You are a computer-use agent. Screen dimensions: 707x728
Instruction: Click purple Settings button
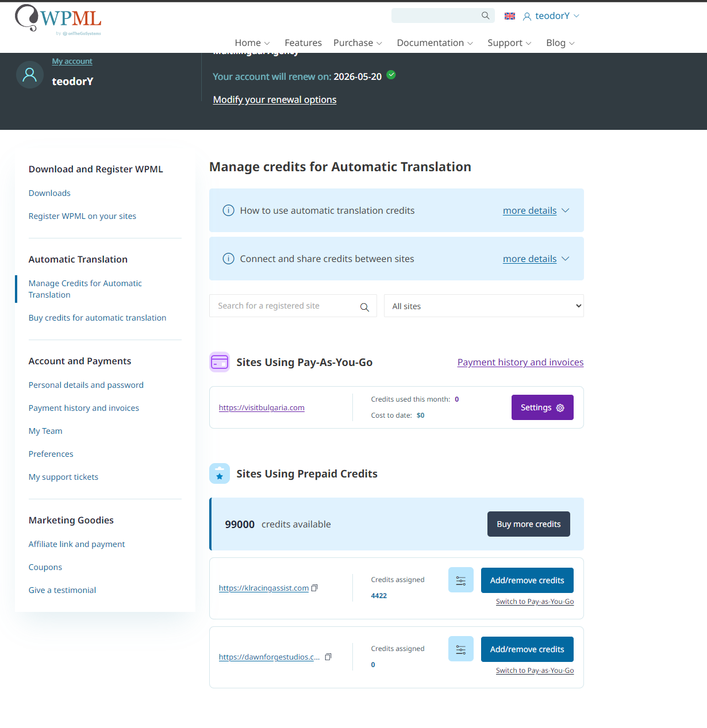[x=543, y=407]
